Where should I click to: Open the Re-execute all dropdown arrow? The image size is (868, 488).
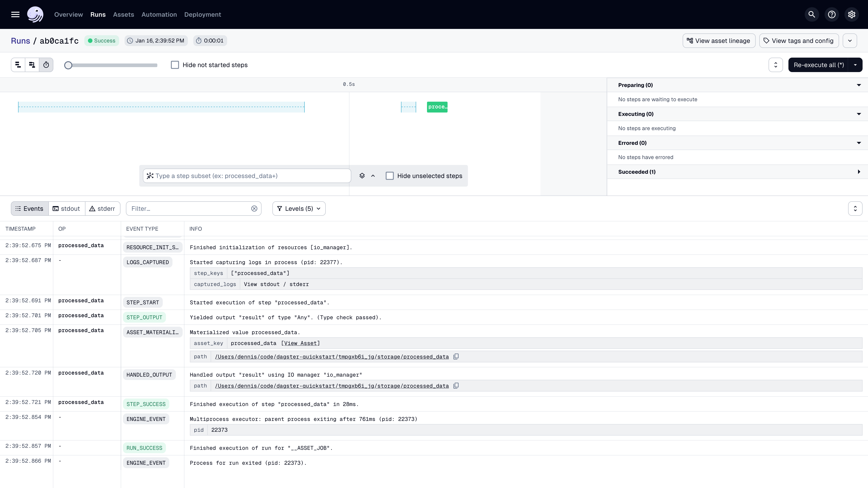click(855, 65)
